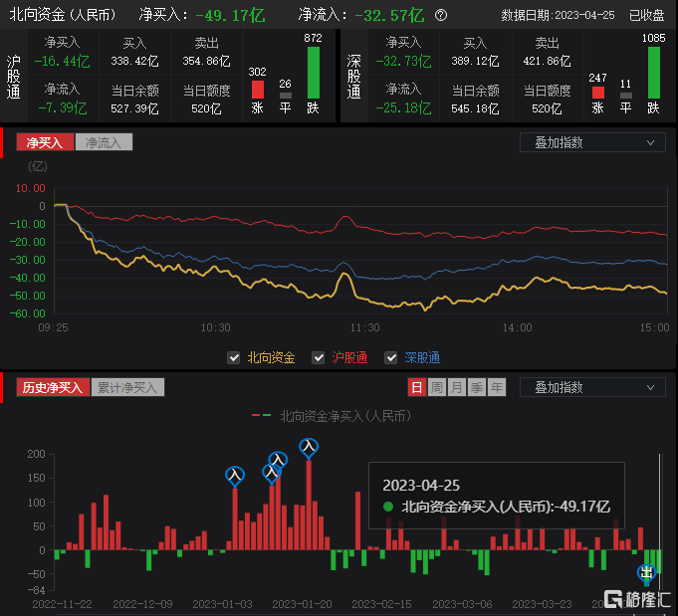Click the 10:30 time axis label
This screenshot has width=678, height=616.
coord(215,327)
